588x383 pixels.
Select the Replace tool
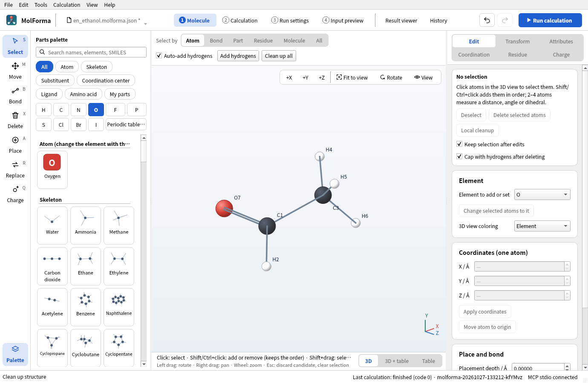pos(15,169)
